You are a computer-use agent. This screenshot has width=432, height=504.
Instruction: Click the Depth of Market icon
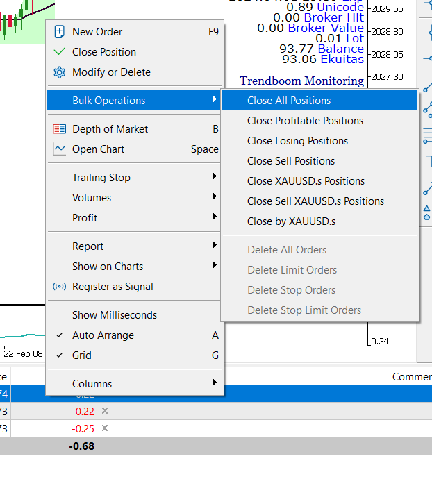pos(60,129)
